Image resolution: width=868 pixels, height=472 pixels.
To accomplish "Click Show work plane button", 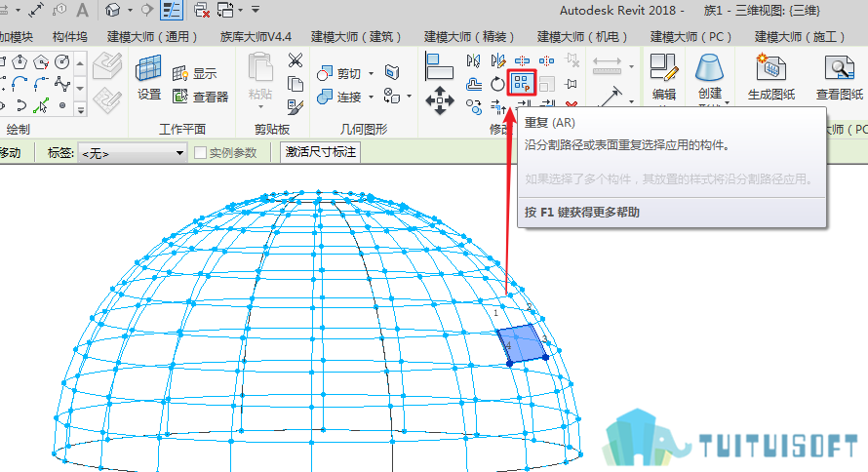I will pos(194,73).
